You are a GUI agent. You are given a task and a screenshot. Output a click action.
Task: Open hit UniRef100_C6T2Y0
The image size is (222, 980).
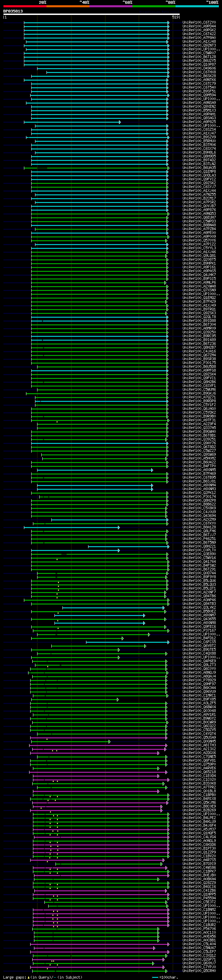(199, 23)
